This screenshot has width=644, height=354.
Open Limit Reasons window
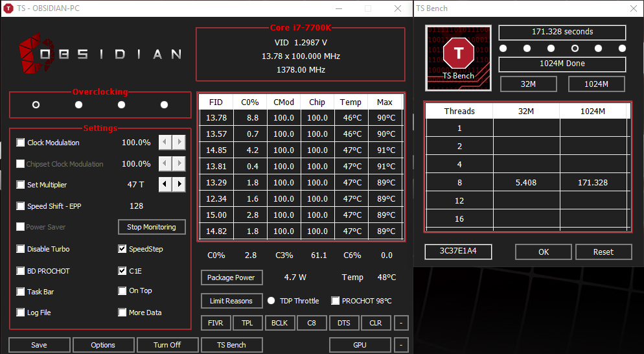coord(232,301)
